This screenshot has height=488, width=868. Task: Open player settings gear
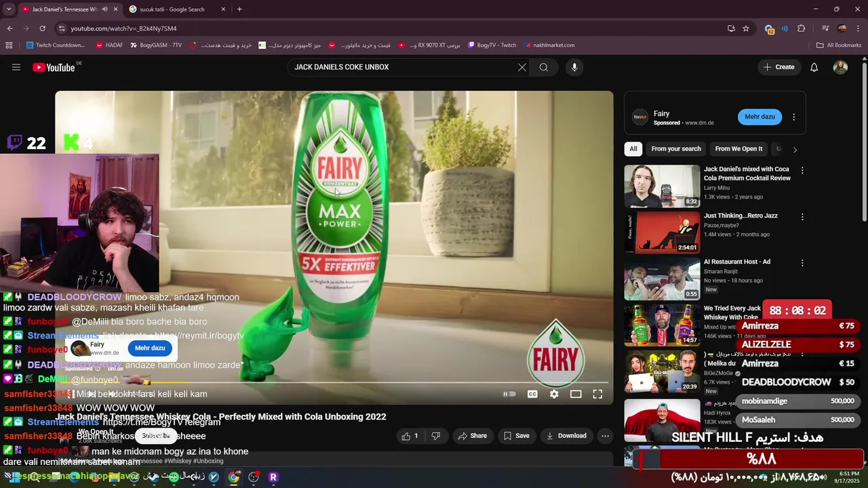554,394
